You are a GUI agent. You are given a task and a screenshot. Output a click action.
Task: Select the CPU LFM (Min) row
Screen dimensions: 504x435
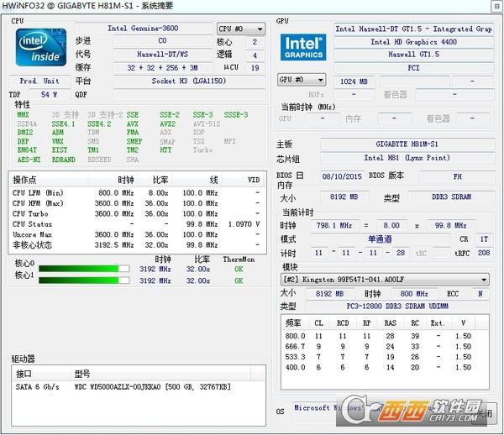click(x=137, y=193)
